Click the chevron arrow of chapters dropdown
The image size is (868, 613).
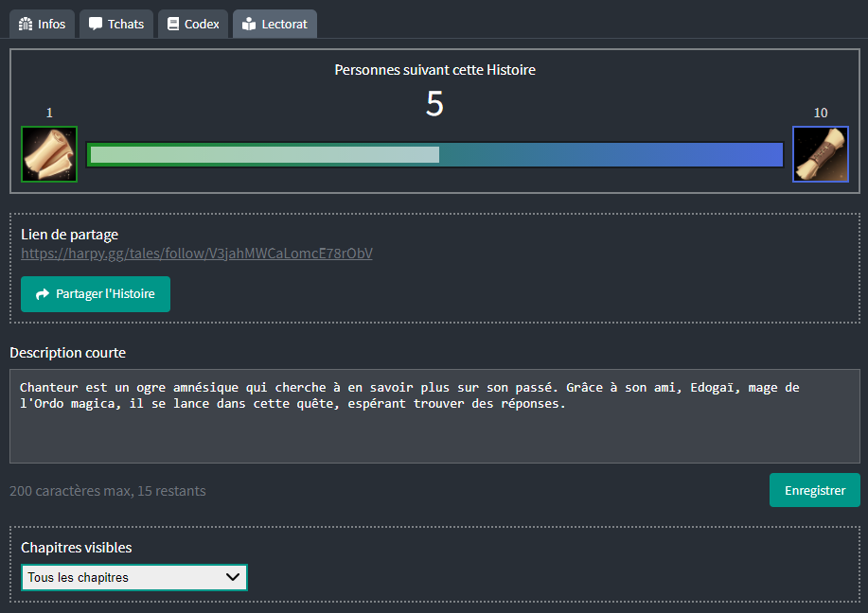pyautogui.click(x=232, y=577)
